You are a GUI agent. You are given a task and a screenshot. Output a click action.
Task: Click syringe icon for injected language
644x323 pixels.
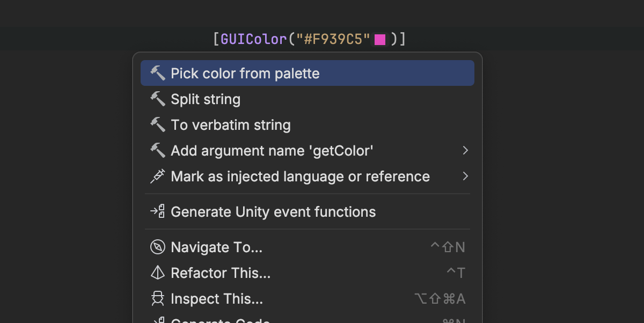click(157, 176)
